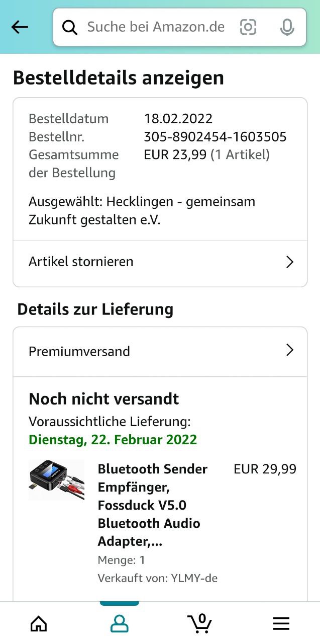Select the Premiumversand row
Screen dimensions: 320x644
pos(160,352)
